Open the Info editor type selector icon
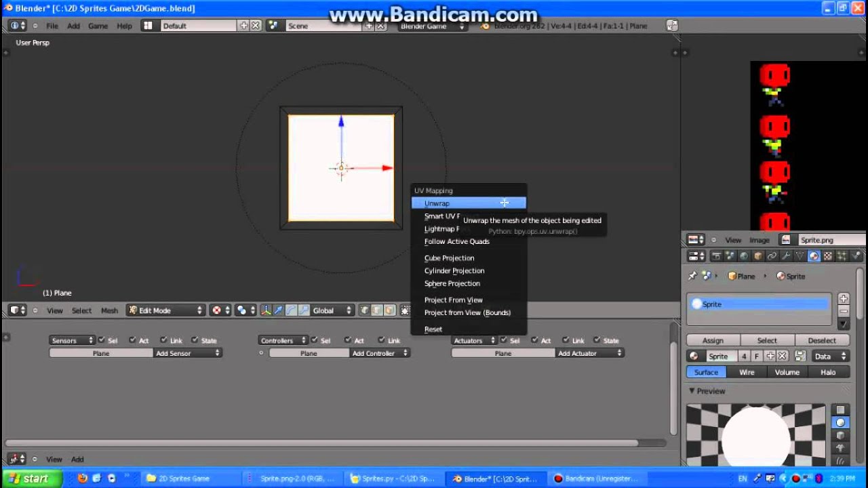Image resolution: width=868 pixels, height=488 pixels. click(x=18, y=26)
